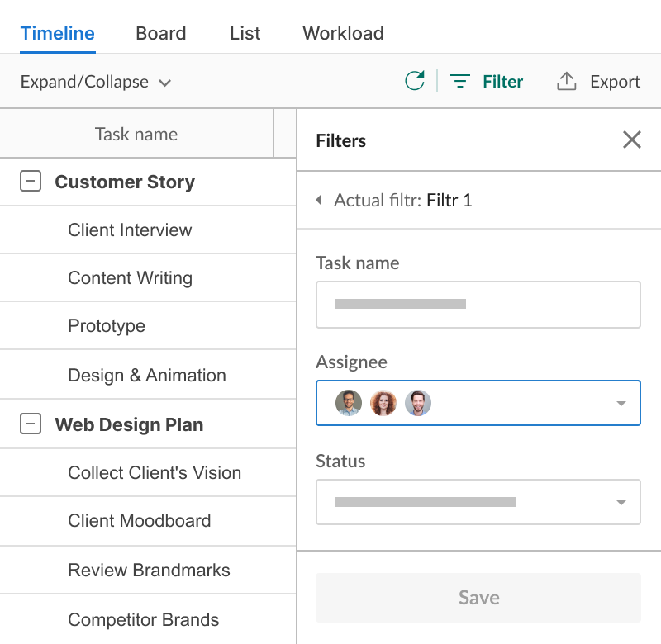Screen dimensions: 661x644
Task: Click the Save button
Action: coord(478,597)
